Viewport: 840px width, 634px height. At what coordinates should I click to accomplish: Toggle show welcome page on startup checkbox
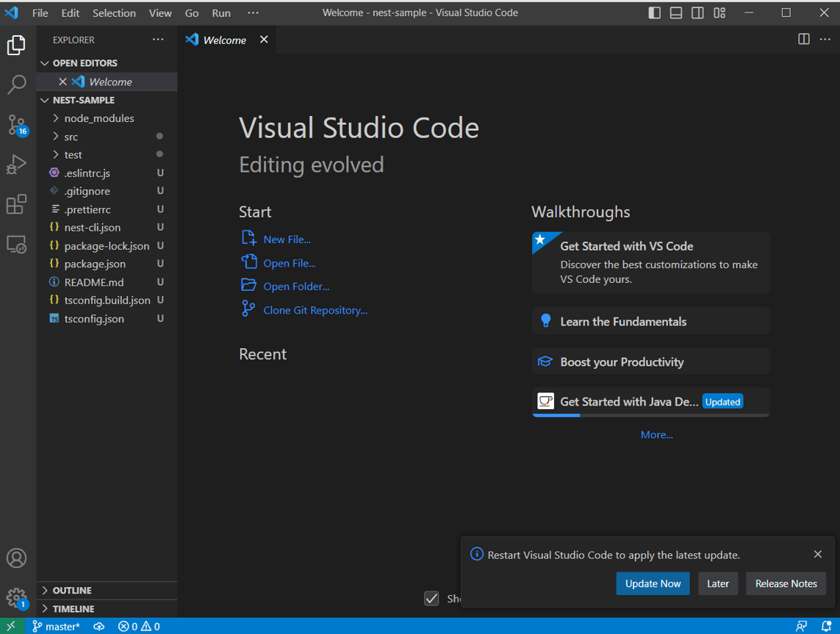pos(431,598)
